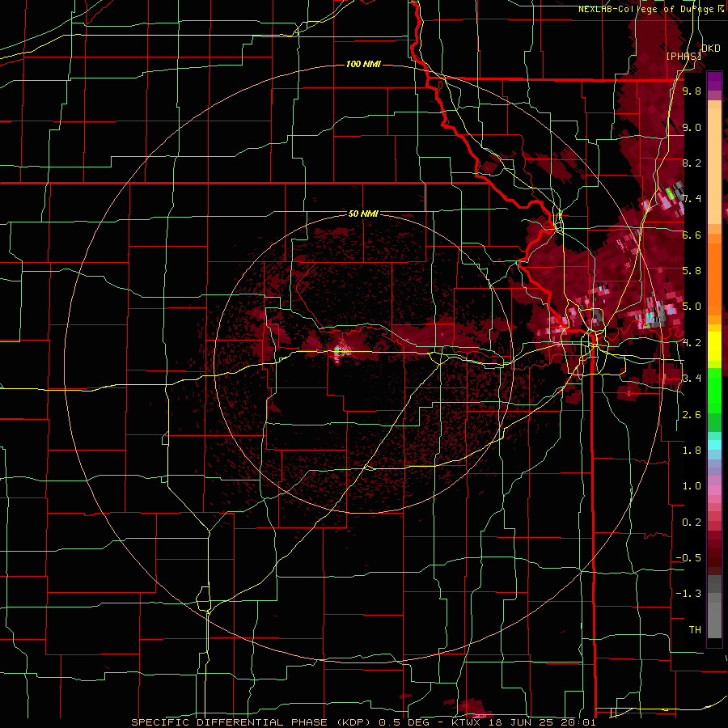728x728 pixels.
Task: Click the 0.2 value on the scale
Action: (x=692, y=523)
